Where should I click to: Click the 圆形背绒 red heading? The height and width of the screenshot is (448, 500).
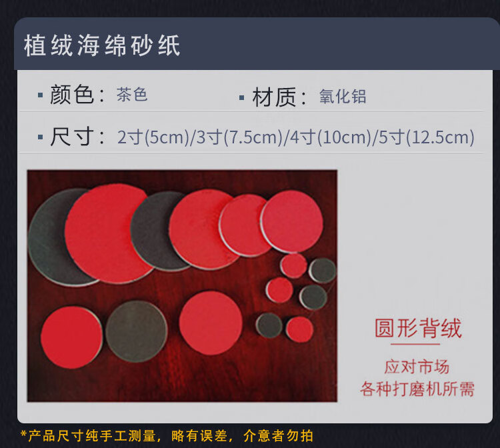[x=418, y=328]
